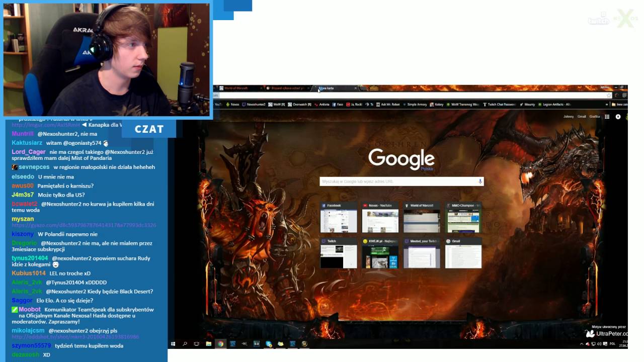Expand the bookmarks bar overflow chevron
Screen dimensions: 644x362
(607, 105)
